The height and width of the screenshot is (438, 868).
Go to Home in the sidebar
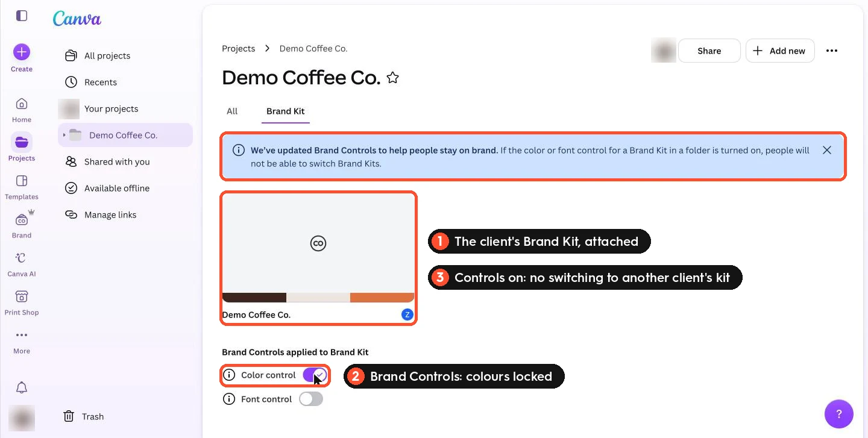pos(22,110)
